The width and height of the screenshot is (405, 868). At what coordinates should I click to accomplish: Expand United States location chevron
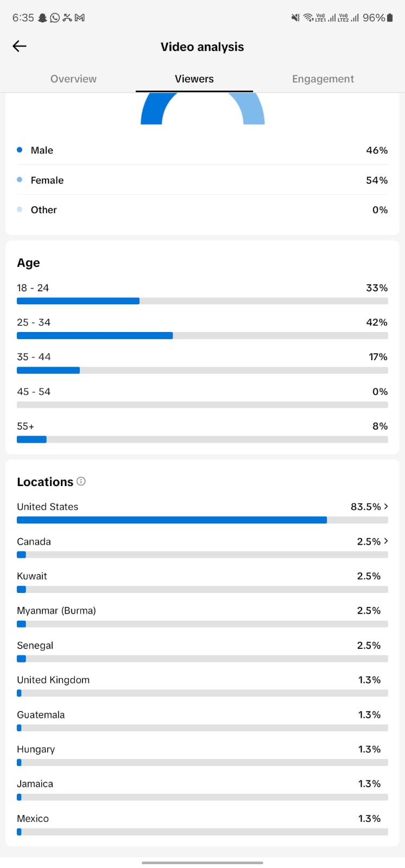386,506
